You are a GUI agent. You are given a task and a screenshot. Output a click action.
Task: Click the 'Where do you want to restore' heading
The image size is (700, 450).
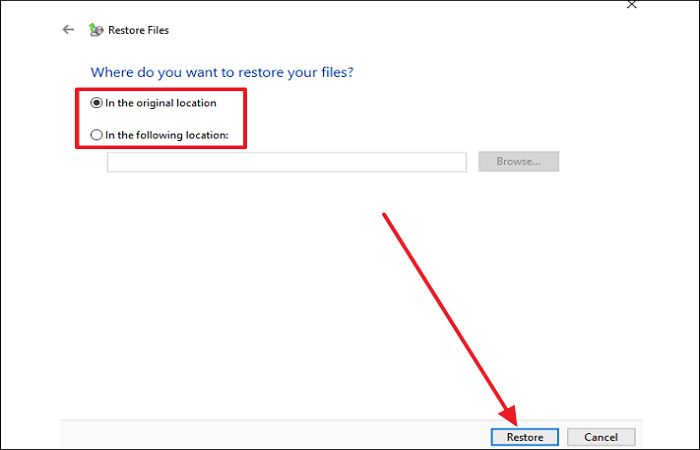[x=222, y=72]
